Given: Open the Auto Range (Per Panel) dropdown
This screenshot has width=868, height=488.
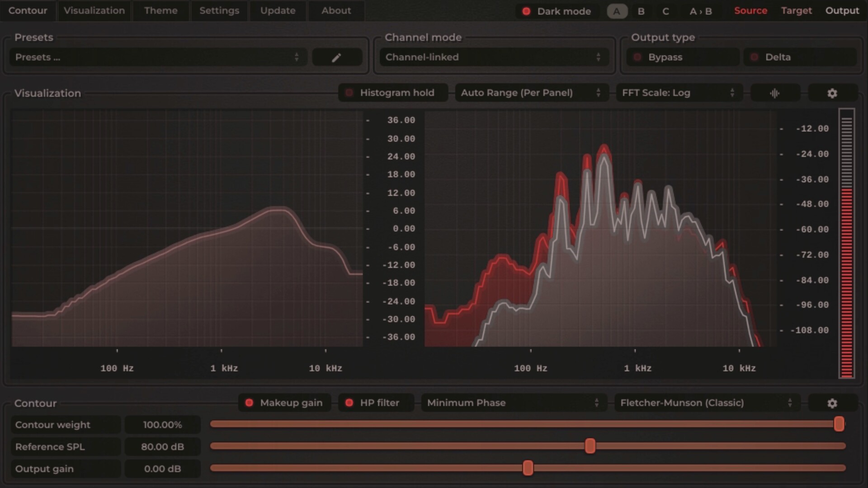Looking at the screenshot, I should click(x=532, y=93).
